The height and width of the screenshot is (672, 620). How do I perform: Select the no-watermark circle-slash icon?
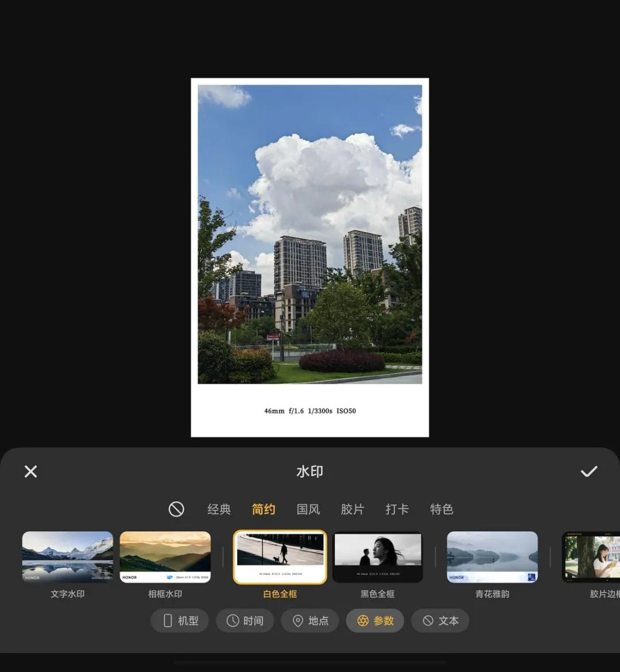coord(176,509)
